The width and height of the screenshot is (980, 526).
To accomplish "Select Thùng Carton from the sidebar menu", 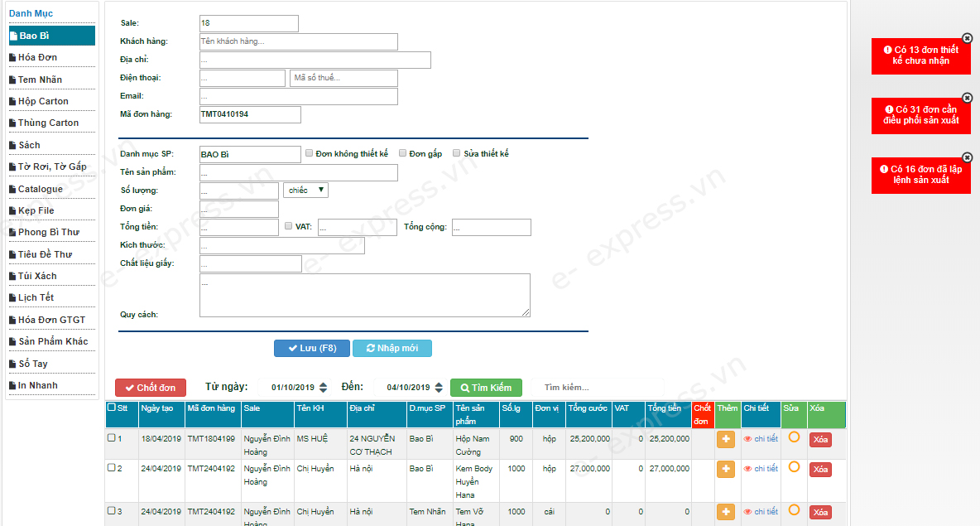I will pyautogui.click(x=50, y=123).
